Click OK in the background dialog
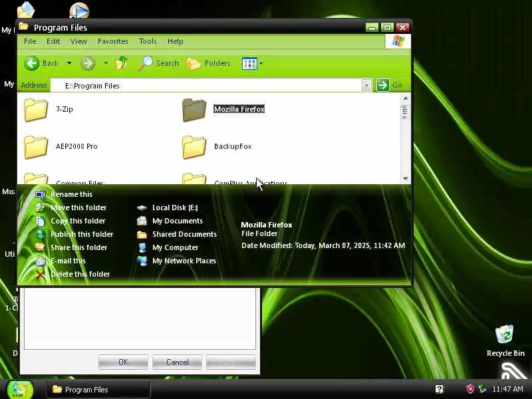 click(x=123, y=362)
